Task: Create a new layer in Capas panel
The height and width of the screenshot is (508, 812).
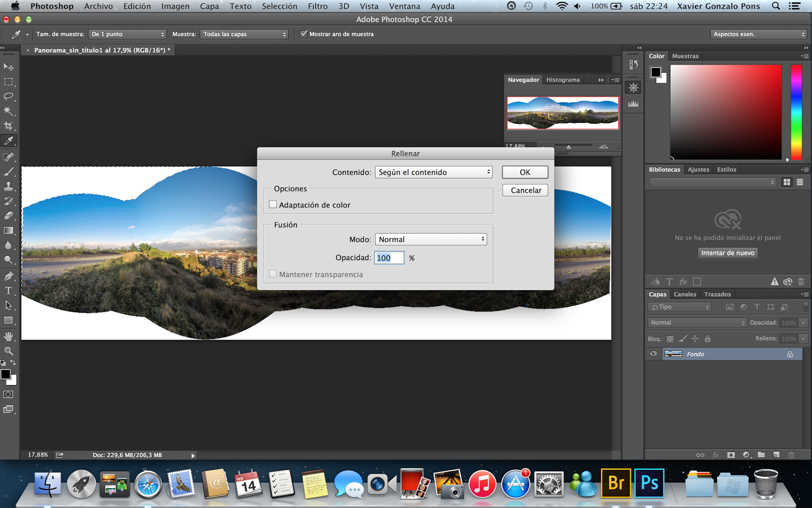Action: click(x=776, y=455)
